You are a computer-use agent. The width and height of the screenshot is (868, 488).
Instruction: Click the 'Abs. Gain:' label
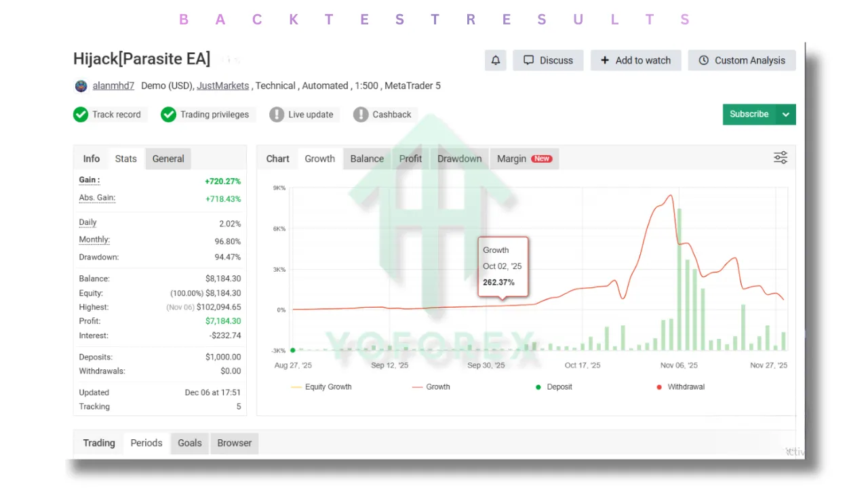[97, 198]
